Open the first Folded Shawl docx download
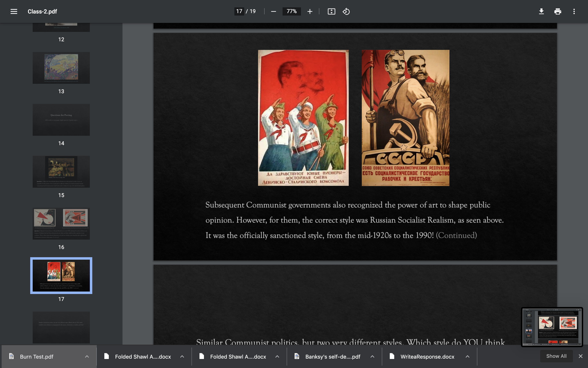 tap(143, 357)
